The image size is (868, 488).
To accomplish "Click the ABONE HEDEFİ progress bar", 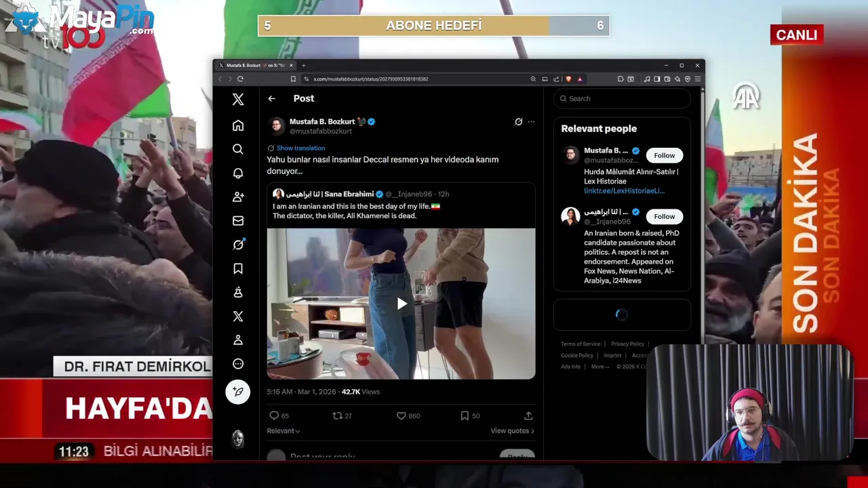I will (434, 26).
